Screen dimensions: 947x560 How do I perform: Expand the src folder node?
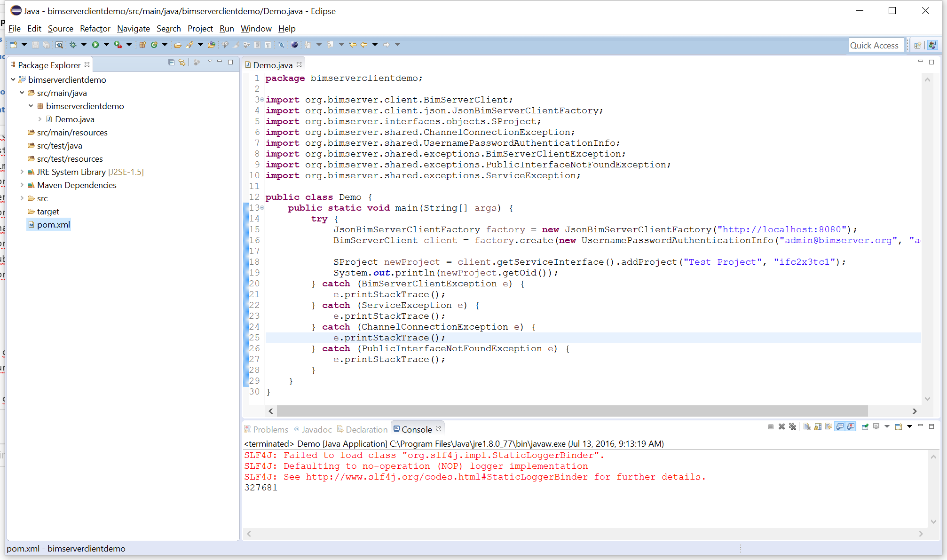coord(22,198)
